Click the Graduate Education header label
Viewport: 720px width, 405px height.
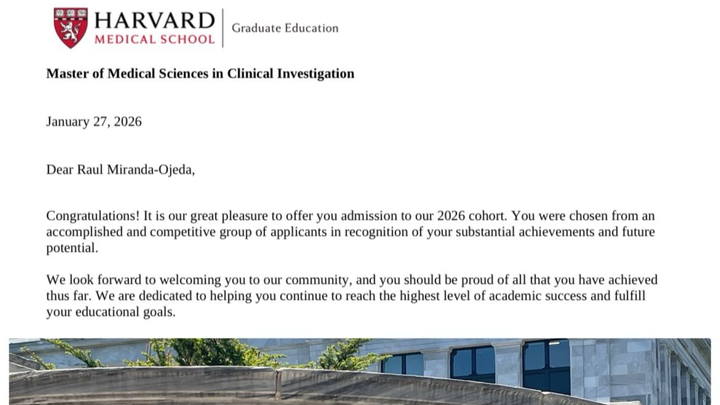(x=285, y=28)
